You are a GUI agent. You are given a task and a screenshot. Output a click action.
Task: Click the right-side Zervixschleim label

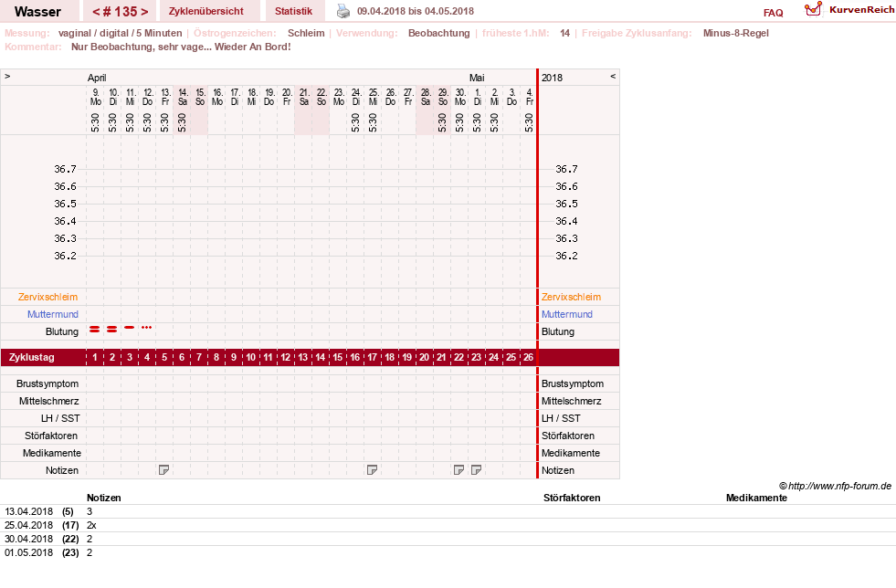click(x=572, y=297)
